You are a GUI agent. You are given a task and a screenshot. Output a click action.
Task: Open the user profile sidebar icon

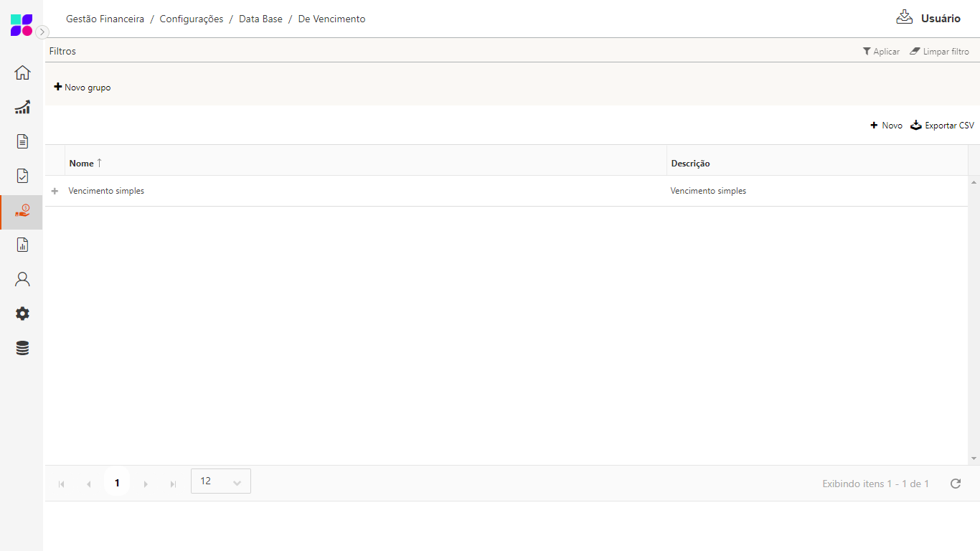pos(22,279)
